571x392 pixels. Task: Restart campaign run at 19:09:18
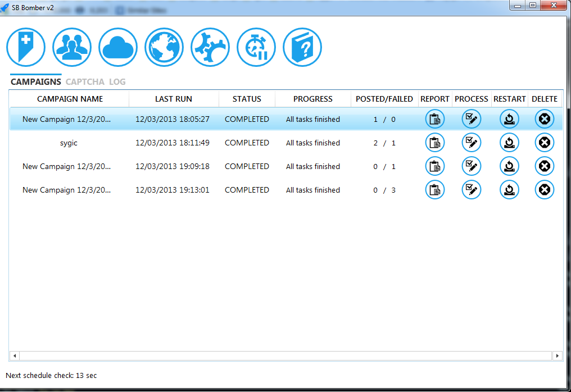[509, 166]
